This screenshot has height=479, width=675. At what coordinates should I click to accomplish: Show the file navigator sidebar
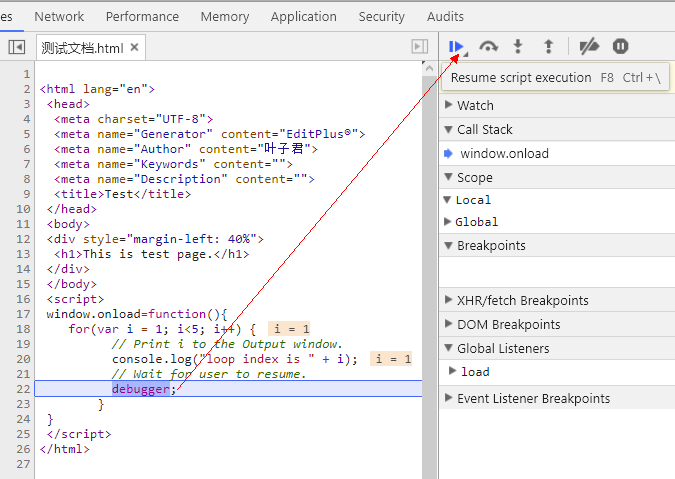point(16,47)
